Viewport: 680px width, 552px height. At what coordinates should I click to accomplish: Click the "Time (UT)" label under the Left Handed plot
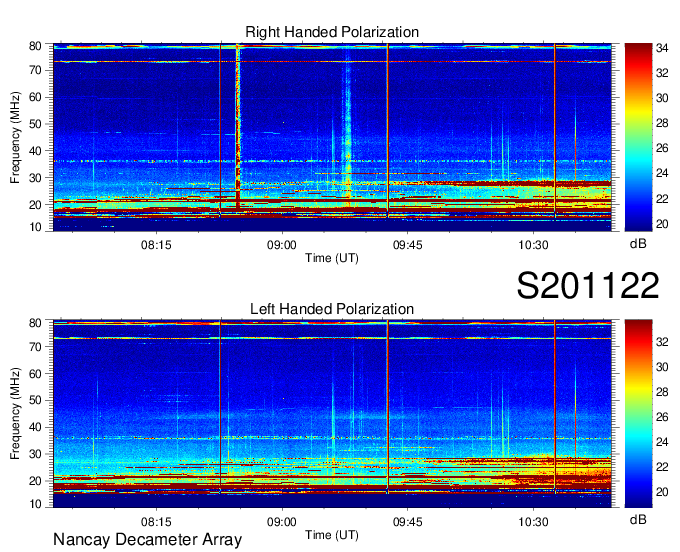click(332, 535)
